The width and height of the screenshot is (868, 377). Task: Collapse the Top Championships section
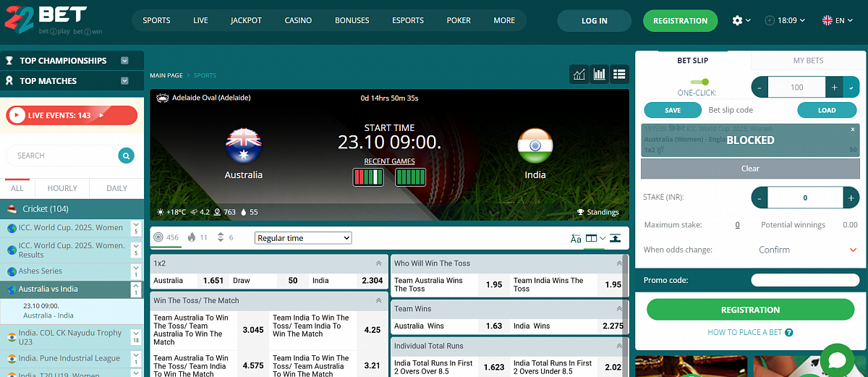point(125,61)
